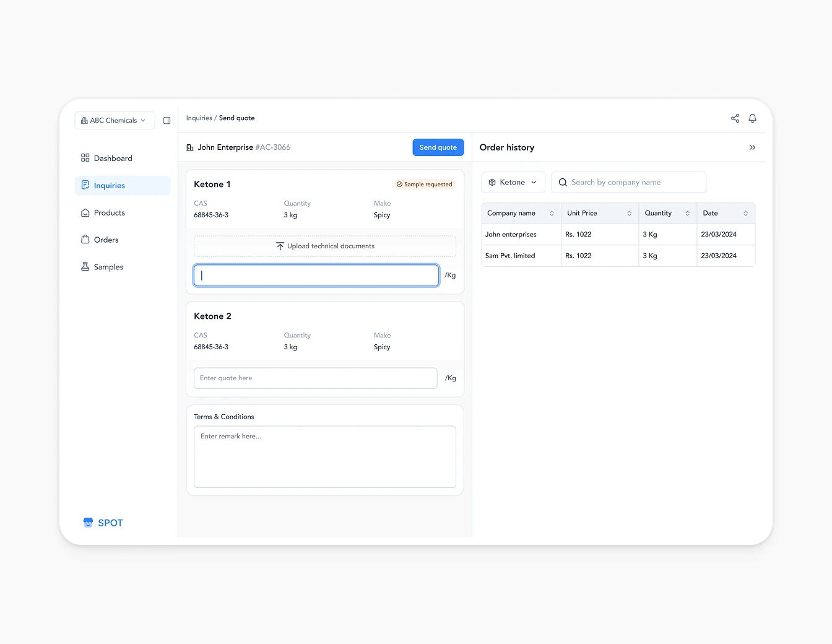
Task: Collapse the sidebar using the panel icon
Action: click(x=166, y=120)
